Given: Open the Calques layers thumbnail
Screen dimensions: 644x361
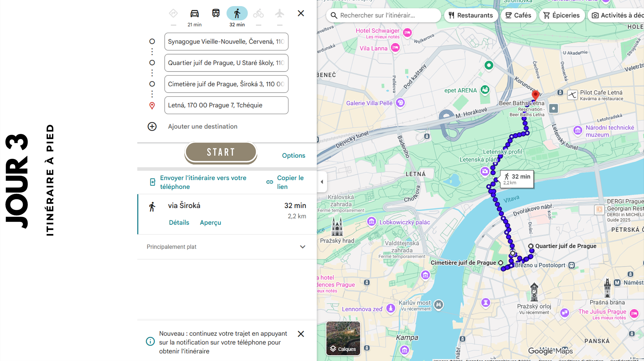Looking at the screenshot, I should pos(343,338).
